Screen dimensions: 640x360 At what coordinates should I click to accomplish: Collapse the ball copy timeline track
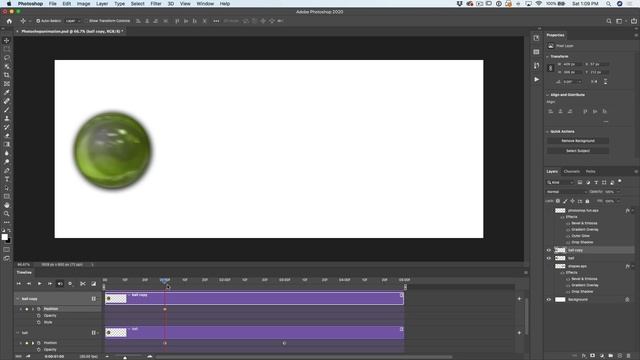pos(18,299)
